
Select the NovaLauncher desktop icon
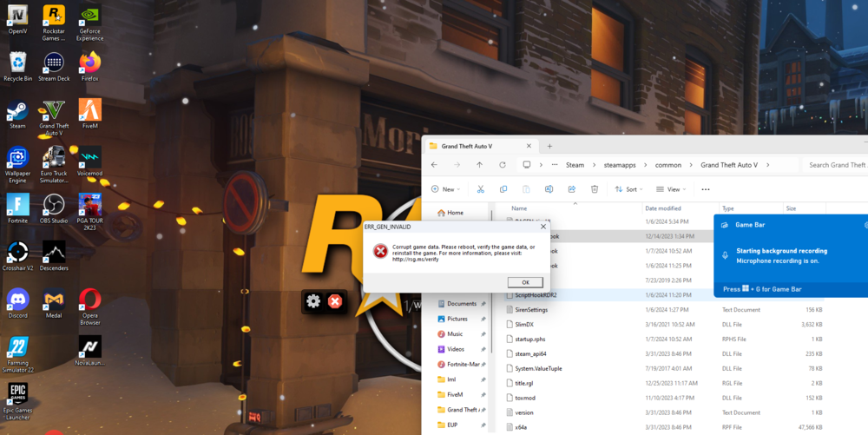(x=89, y=351)
